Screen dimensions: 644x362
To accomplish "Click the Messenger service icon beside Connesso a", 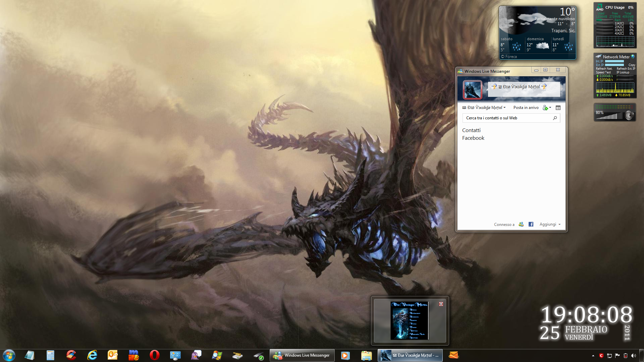I will [x=521, y=224].
